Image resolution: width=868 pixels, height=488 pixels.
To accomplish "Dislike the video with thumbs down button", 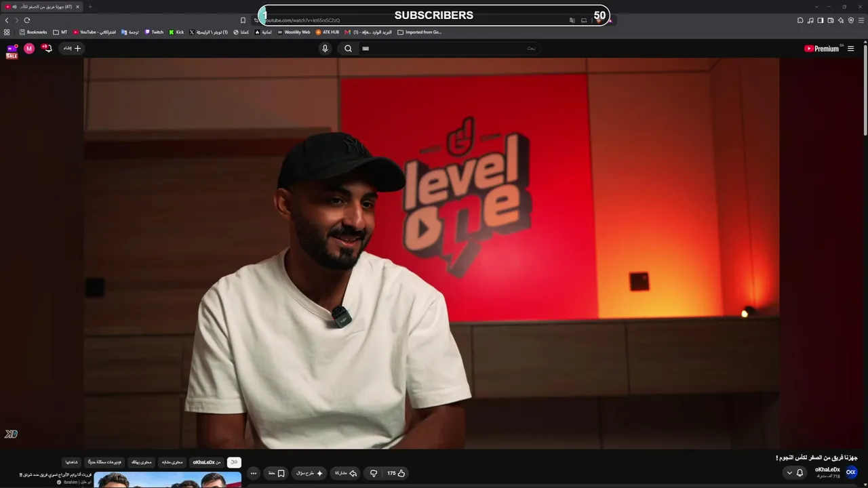I will tap(373, 473).
